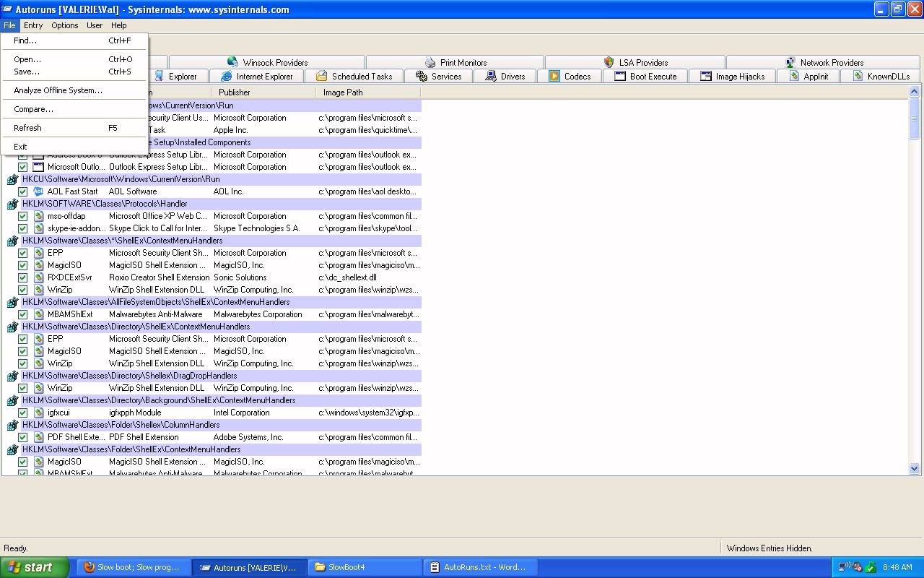Screen dimensions: 924x578
Task: Click the taskbar clock showing 8:48 AM
Action: point(897,567)
